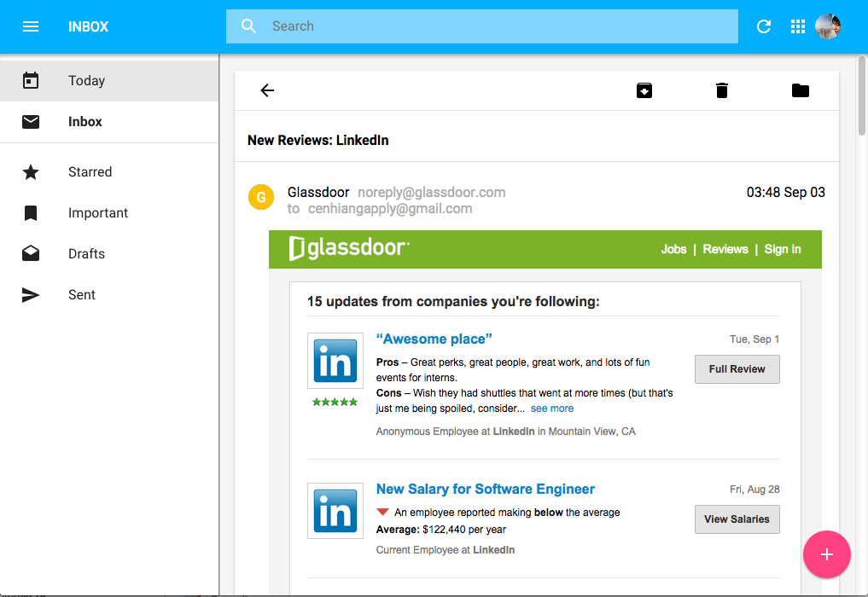Viewport: 868px width, 597px height.
Task: Go back using the back arrow
Action: (267, 90)
